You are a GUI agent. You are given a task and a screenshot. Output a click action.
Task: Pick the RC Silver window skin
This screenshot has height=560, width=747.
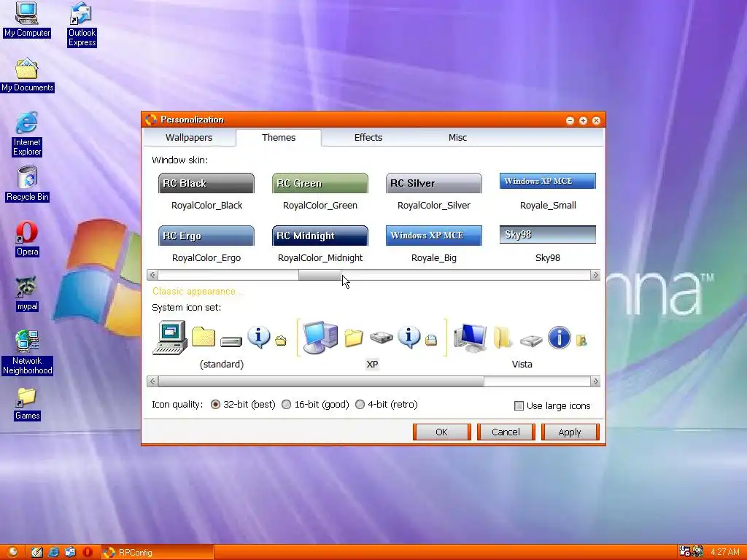tap(434, 192)
